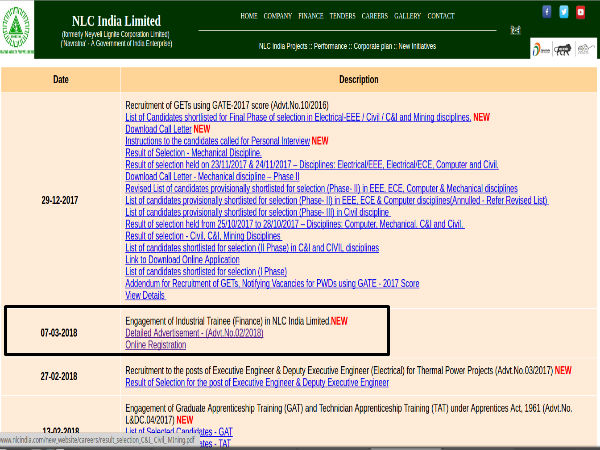Open Download Call Letter - Mechanical discipline Phase II
This screenshot has height=450, width=600.
212,177
